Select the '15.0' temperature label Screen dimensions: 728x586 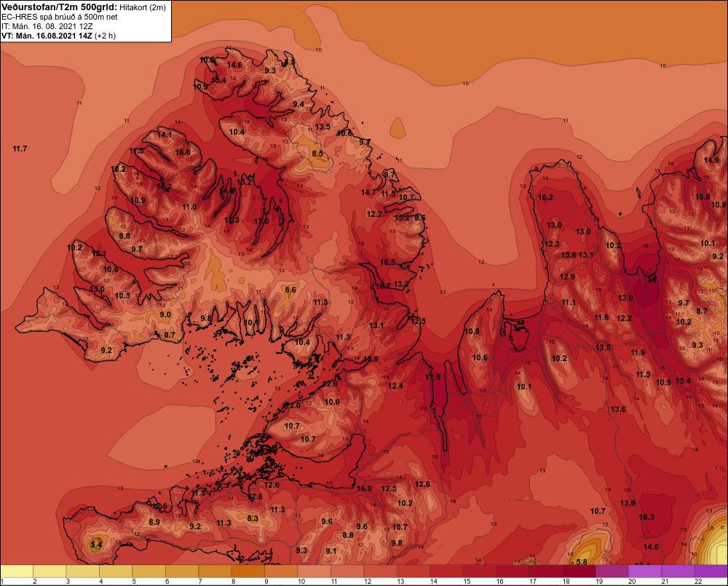pyautogui.click(x=97, y=289)
